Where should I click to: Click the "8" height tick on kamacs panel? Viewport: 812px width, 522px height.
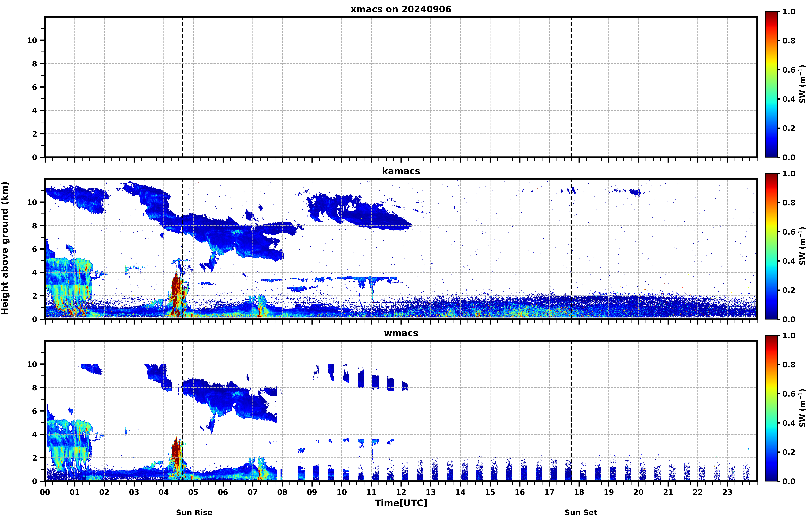coord(35,226)
